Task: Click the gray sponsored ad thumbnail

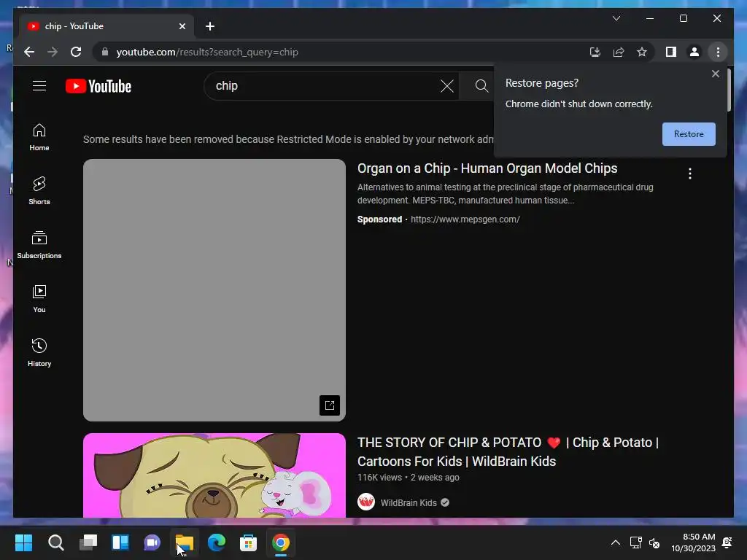Action: (214, 290)
